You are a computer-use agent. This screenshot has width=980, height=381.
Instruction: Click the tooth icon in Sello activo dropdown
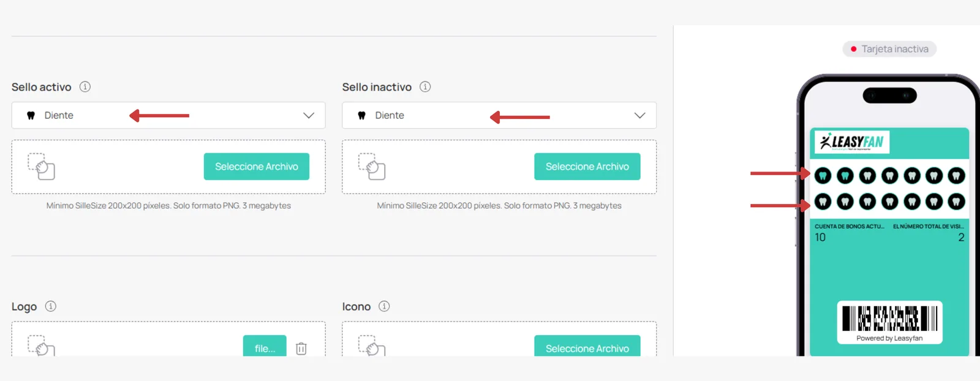point(31,115)
